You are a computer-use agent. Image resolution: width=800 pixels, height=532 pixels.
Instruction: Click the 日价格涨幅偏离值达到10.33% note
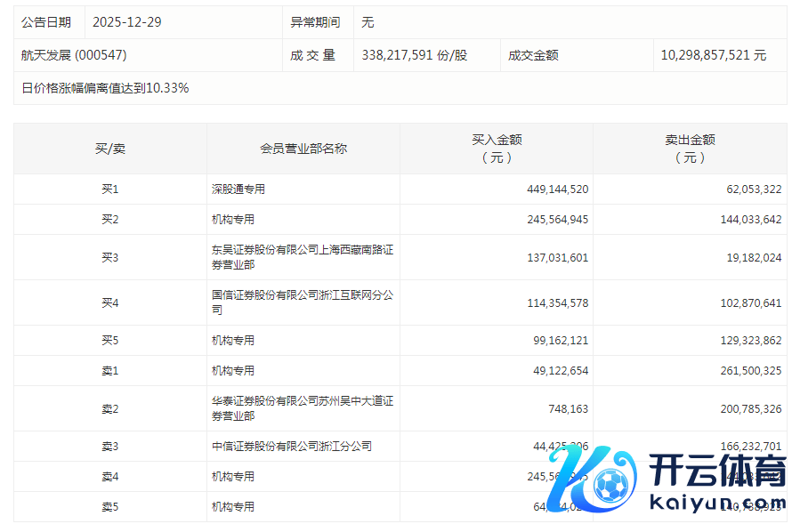click(x=105, y=88)
